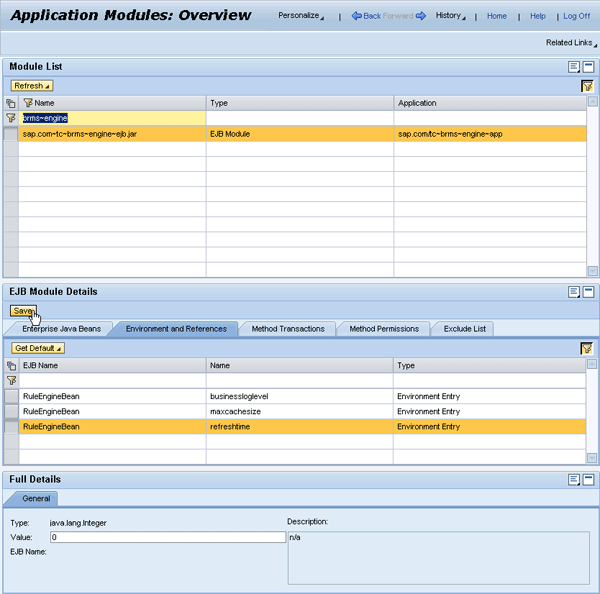
Task: Select the row selector for maxcachesize entry
Action: click(11, 411)
